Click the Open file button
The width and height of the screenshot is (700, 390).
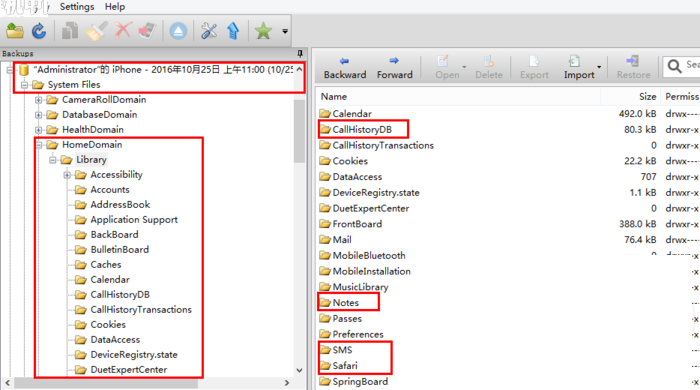[x=447, y=68]
